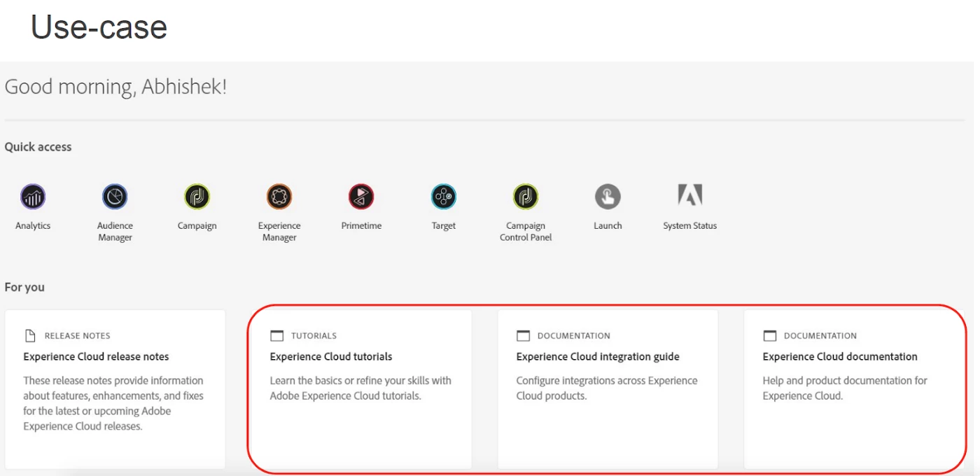
Task: Open the Audience Manager icon
Action: coord(115,197)
